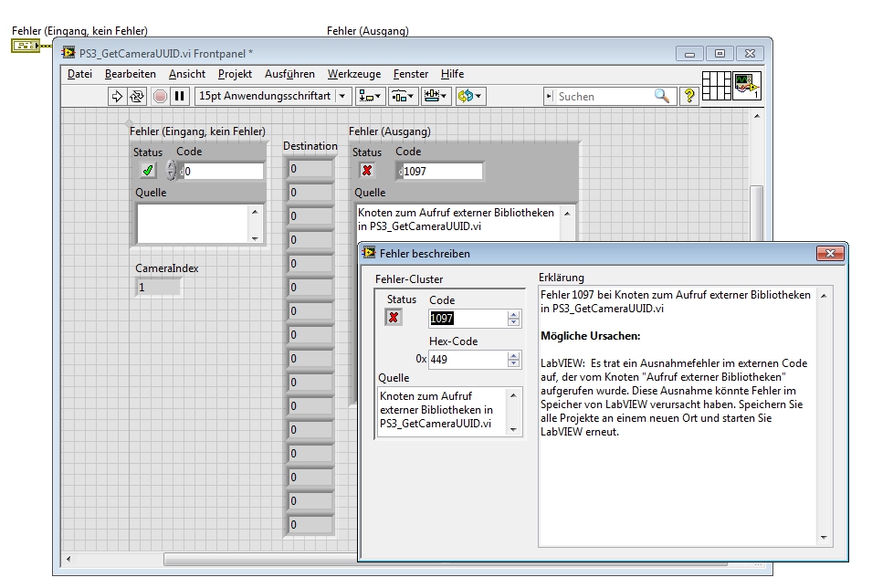The image size is (872, 588).
Task: Toggle Status in Fehler (Eingang) cluster
Action: pos(148,171)
